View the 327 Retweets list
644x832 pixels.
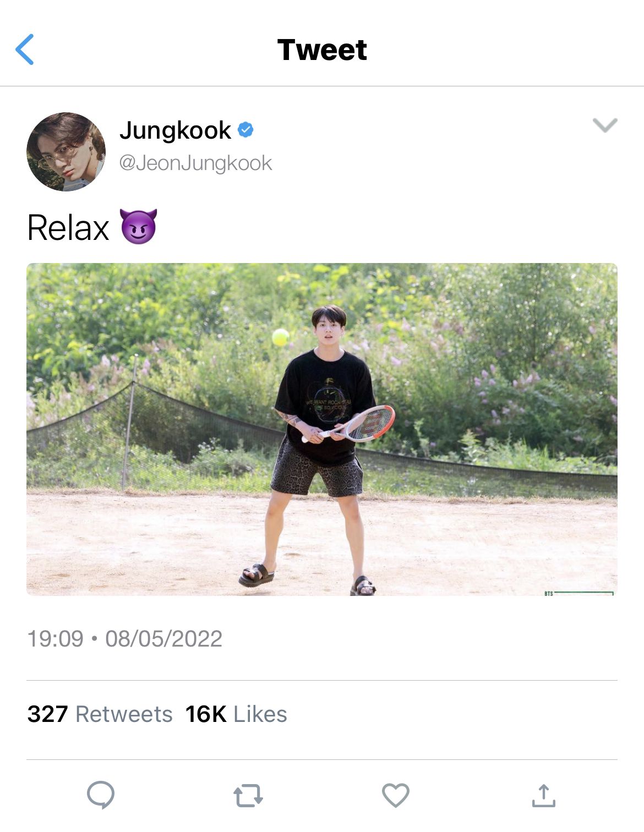(x=100, y=714)
